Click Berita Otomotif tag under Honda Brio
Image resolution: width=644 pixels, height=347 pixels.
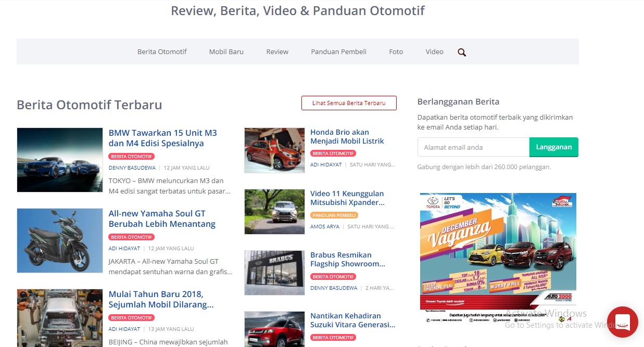click(333, 153)
